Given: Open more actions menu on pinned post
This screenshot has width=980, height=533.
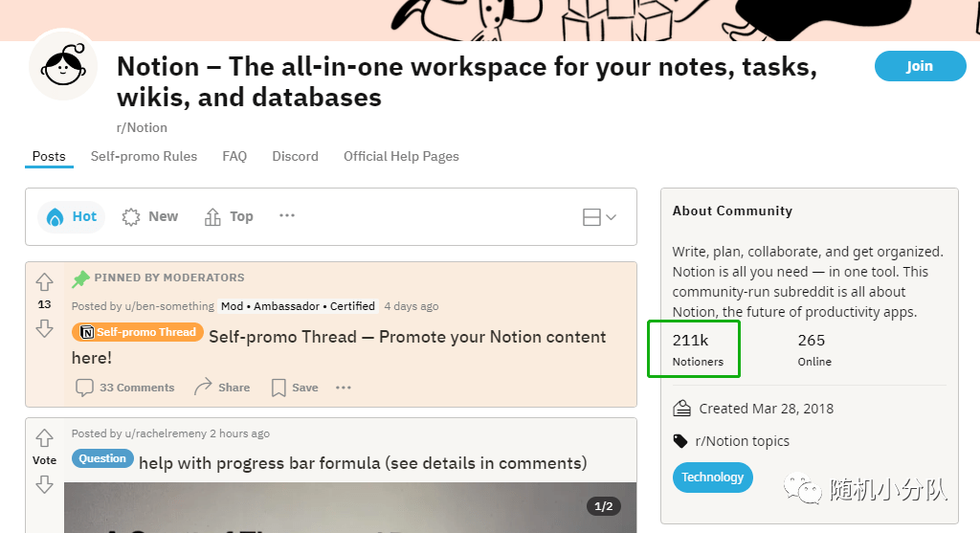Looking at the screenshot, I should (x=344, y=388).
